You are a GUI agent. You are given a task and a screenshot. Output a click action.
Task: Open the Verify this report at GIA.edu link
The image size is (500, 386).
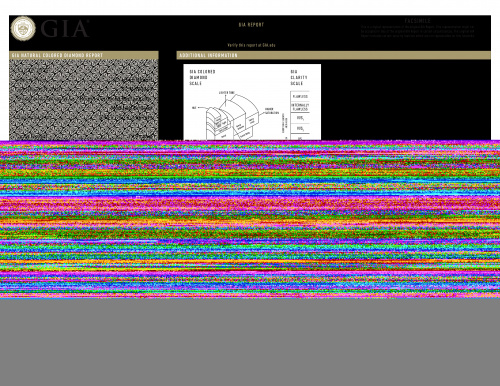(x=251, y=45)
